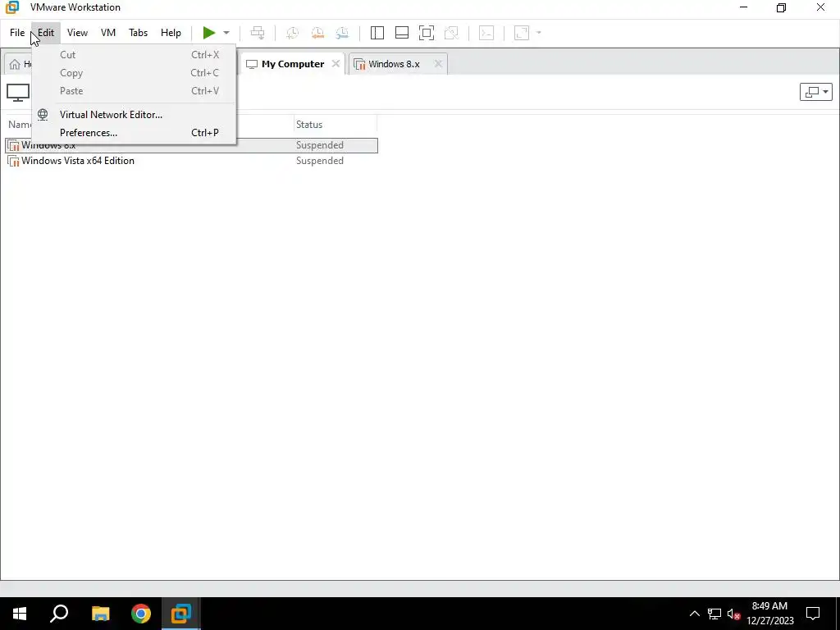Take a snapshot using toolbar clock icon
Screen dimensions: 840x630
[x=292, y=33]
